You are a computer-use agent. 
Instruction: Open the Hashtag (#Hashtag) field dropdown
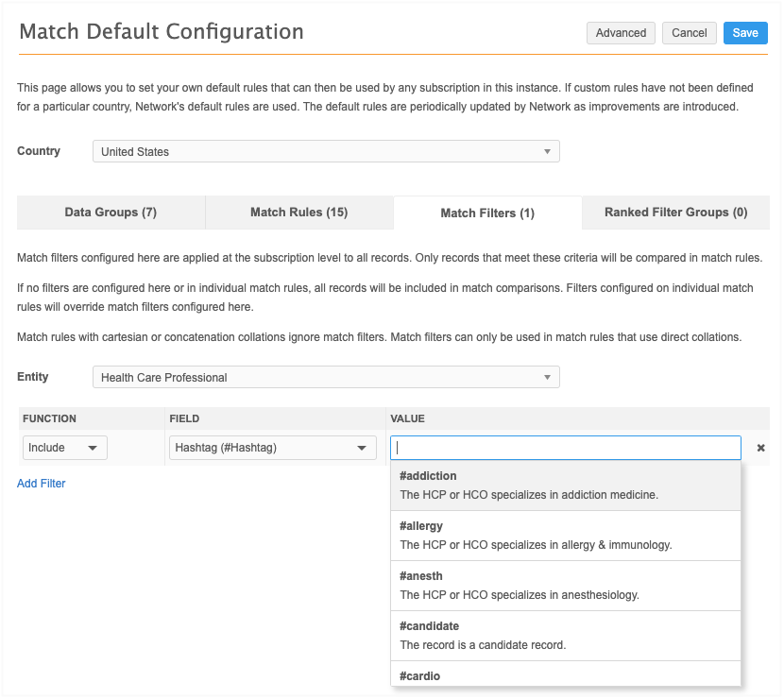coord(272,448)
